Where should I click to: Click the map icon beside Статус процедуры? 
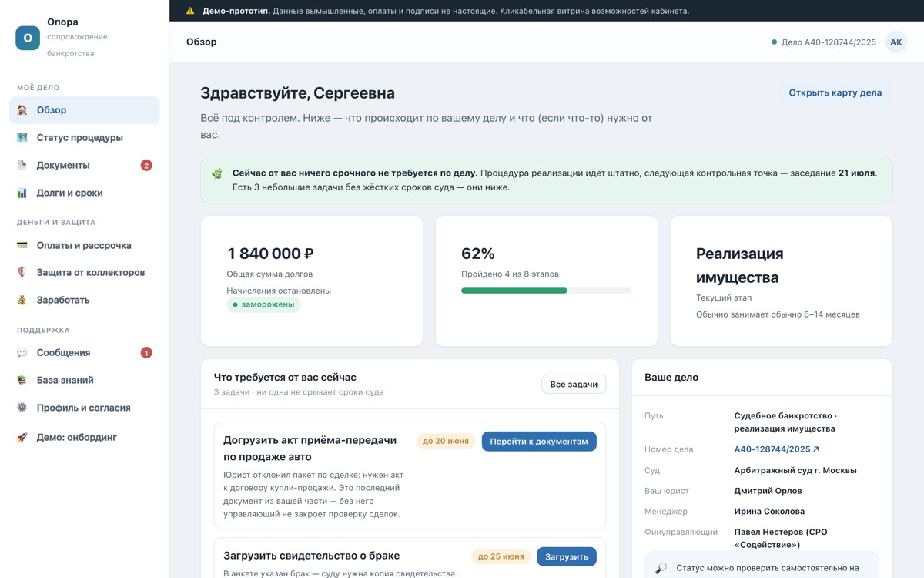point(22,138)
